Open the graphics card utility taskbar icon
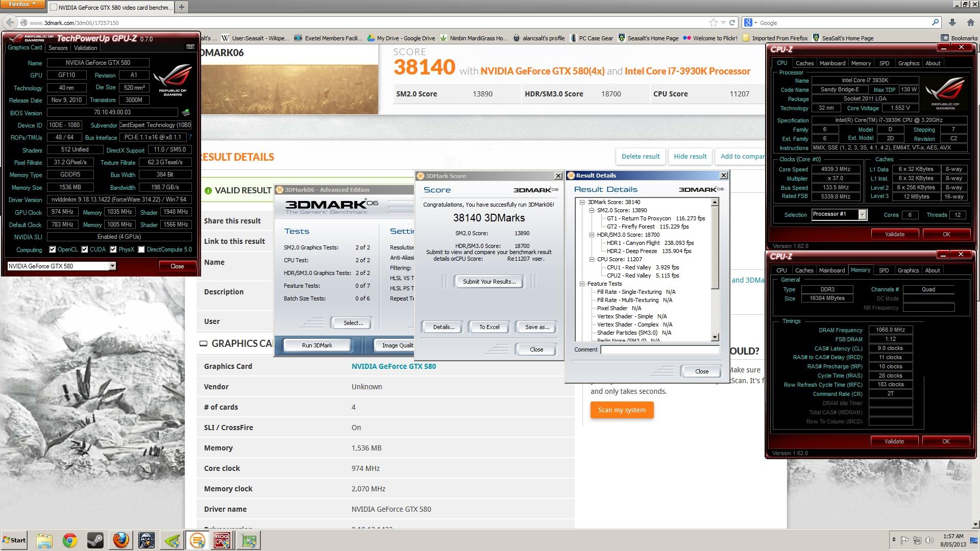This screenshot has width=980, height=551. pyautogui.click(x=249, y=540)
